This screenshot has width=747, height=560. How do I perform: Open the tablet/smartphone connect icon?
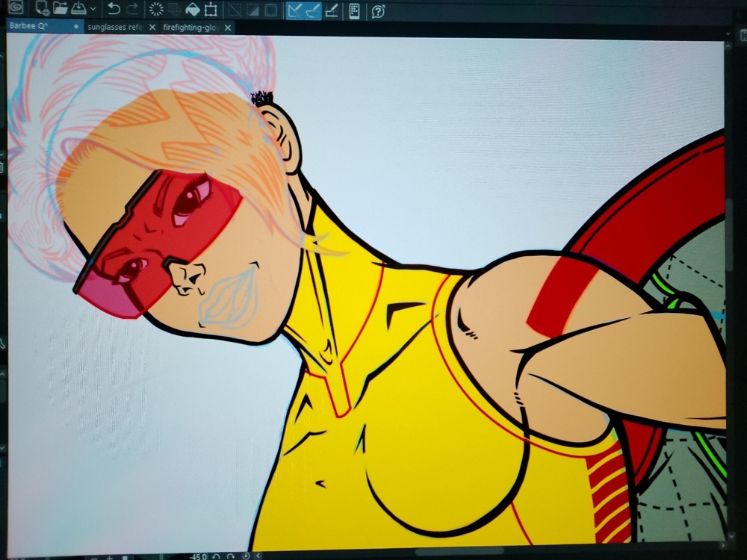click(x=354, y=10)
